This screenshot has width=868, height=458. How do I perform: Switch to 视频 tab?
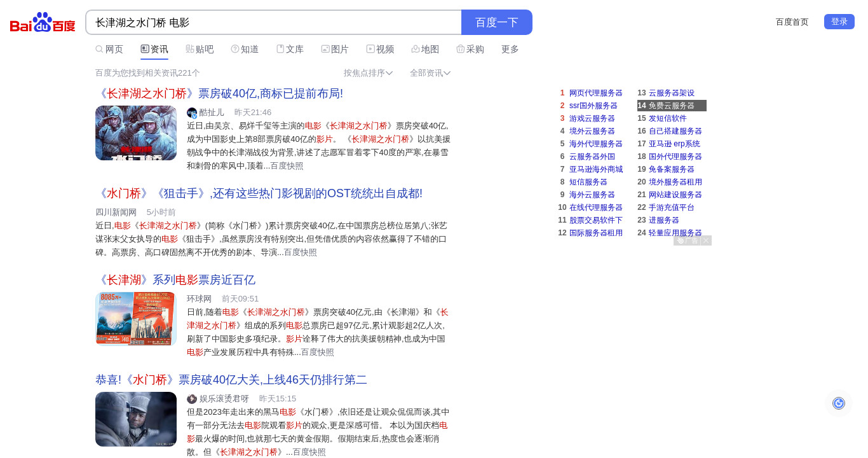pos(380,49)
